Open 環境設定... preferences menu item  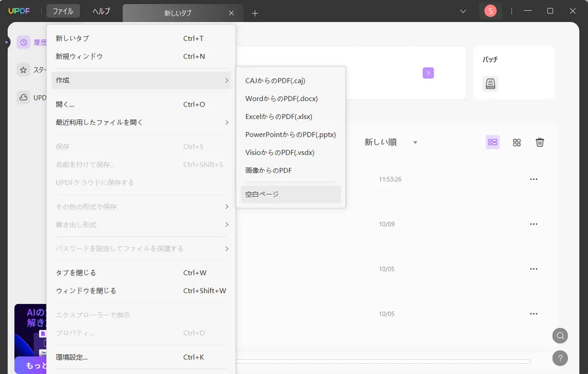click(141, 357)
